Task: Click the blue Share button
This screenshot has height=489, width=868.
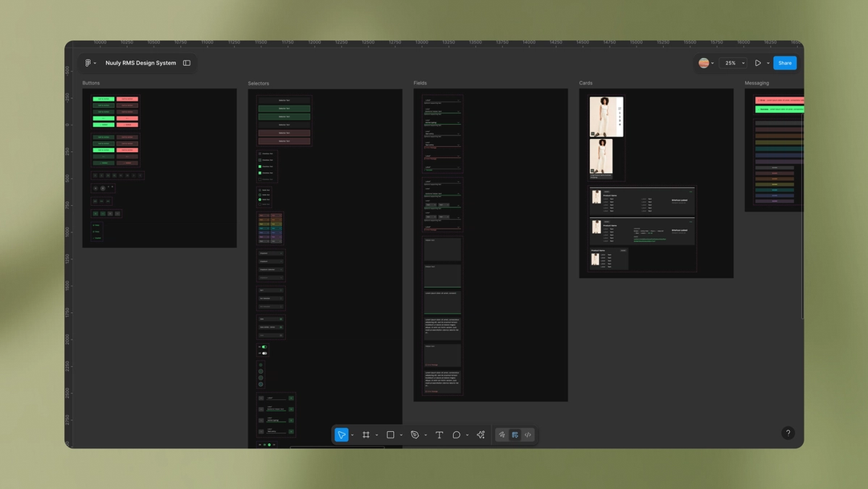Action: coord(784,62)
